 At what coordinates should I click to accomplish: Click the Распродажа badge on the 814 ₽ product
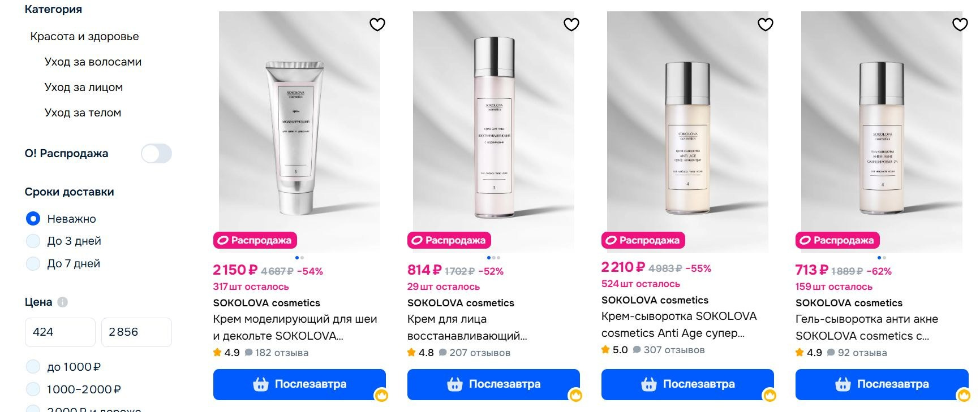coord(449,240)
